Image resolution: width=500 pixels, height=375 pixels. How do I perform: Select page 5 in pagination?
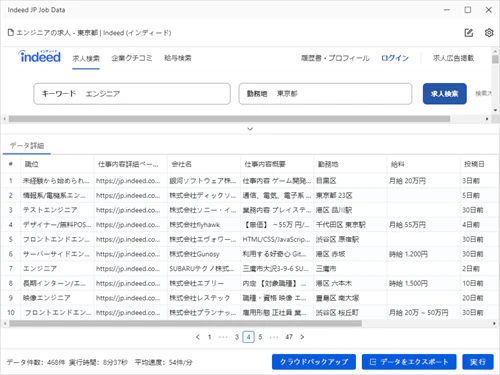[260, 337]
